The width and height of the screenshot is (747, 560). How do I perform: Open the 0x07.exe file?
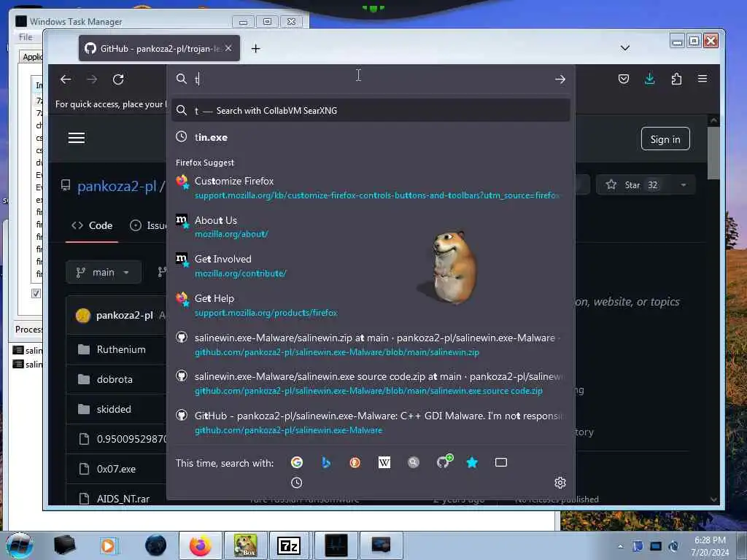tap(116, 469)
